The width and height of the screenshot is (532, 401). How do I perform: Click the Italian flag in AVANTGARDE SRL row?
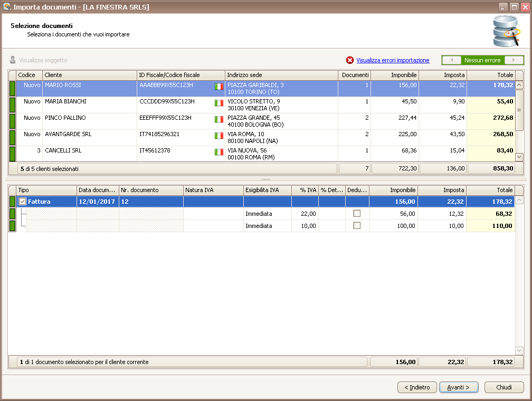point(219,136)
